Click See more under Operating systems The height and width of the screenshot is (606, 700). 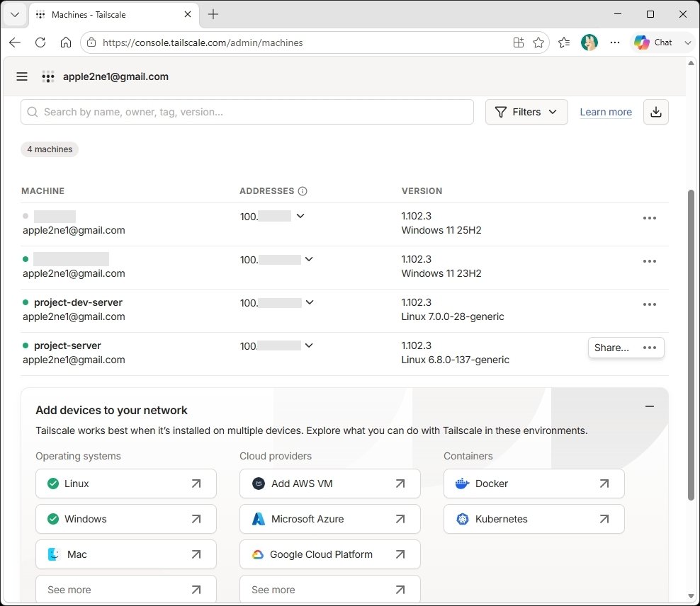126,590
